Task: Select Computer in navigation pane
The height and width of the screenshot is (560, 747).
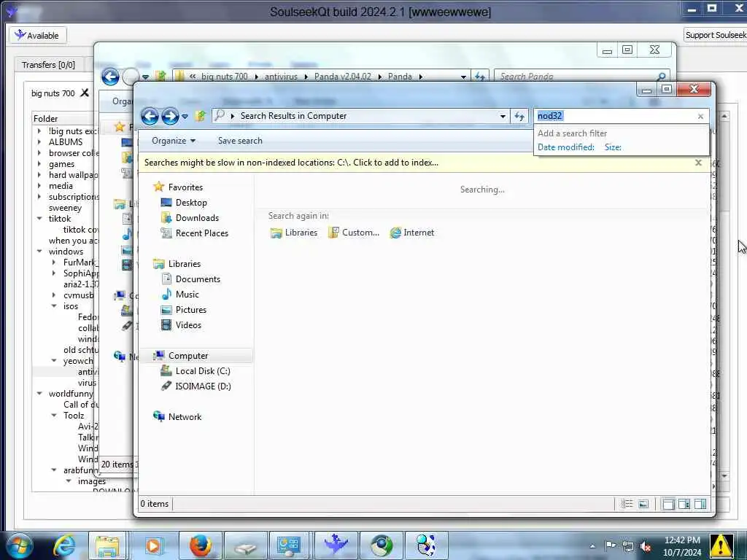Action: [x=188, y=356]
